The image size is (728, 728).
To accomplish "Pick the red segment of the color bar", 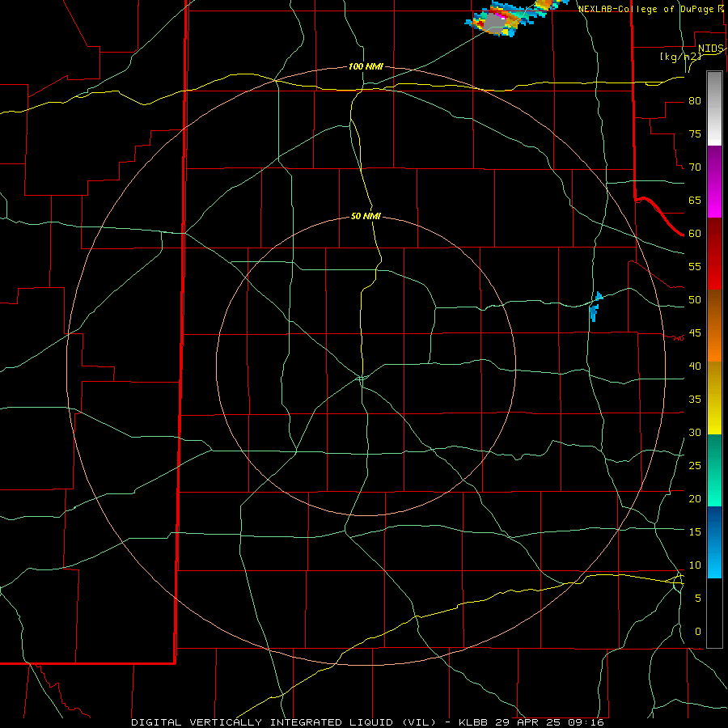I will point(714,253).
